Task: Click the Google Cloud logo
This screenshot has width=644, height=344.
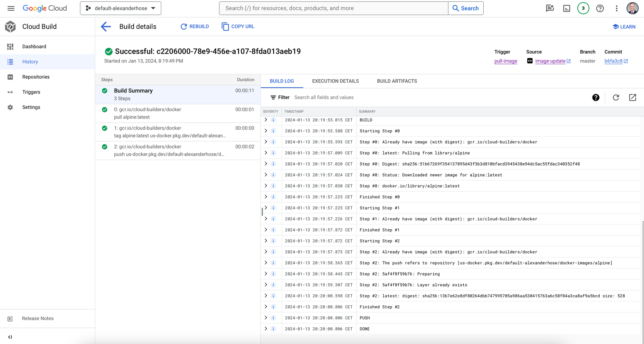Action: tap(45, 8)
